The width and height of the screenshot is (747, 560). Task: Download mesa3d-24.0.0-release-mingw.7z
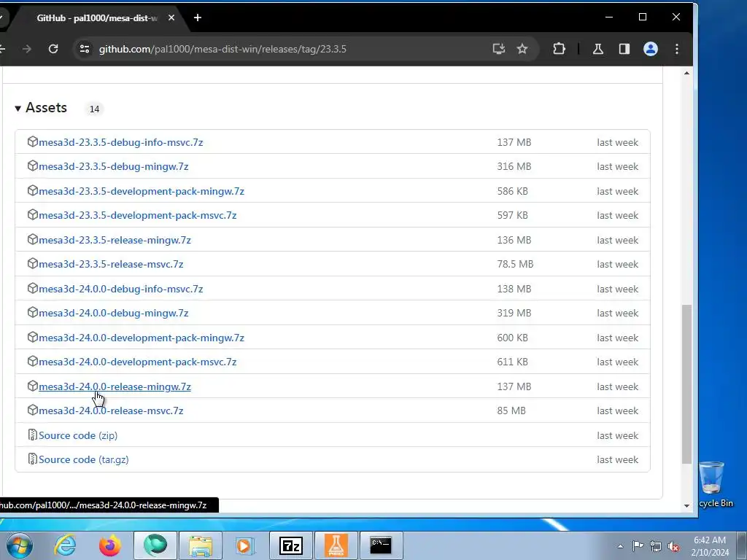coord(115,386)
